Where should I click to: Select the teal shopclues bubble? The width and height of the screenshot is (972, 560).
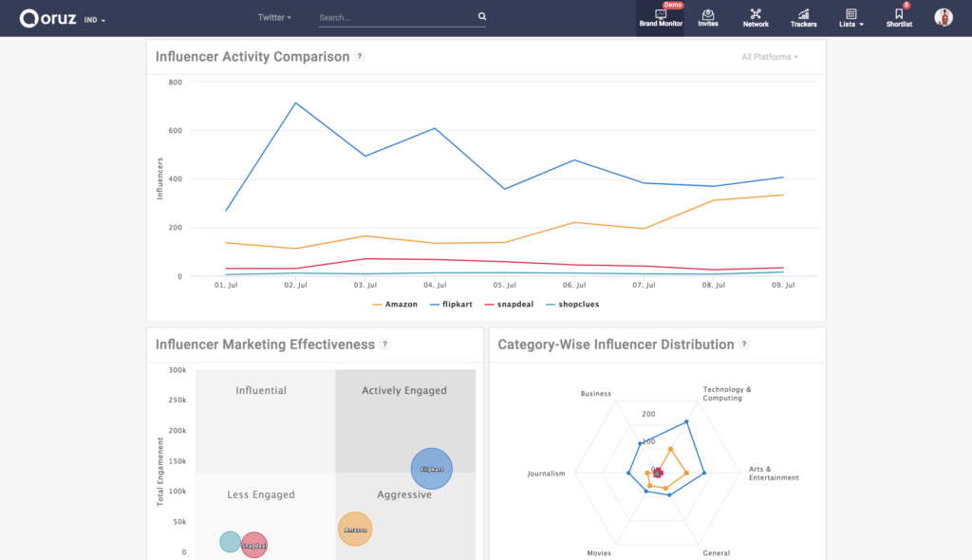[230, 541]
